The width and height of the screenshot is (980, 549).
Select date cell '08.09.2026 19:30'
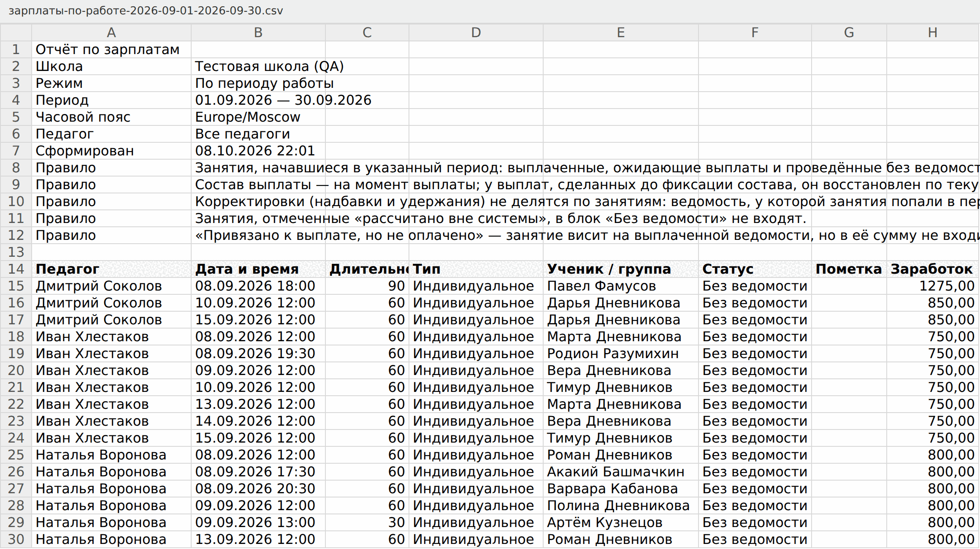(x=258, y=353)
